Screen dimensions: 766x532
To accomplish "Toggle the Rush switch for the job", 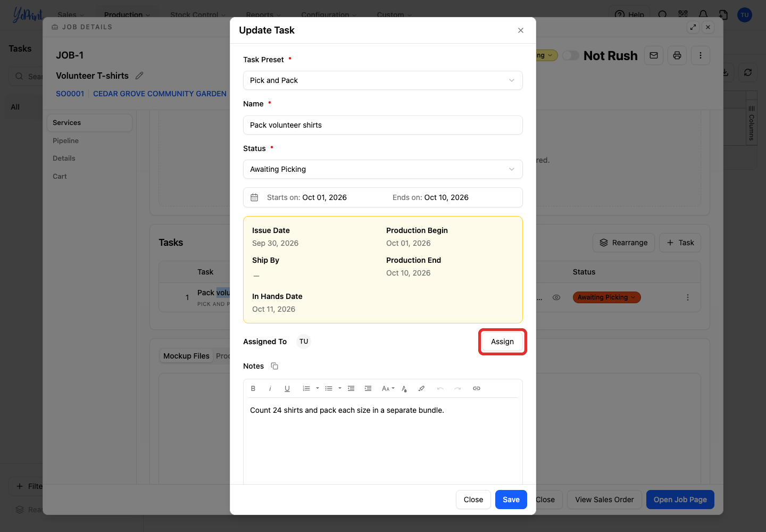I will pos(571,55).
